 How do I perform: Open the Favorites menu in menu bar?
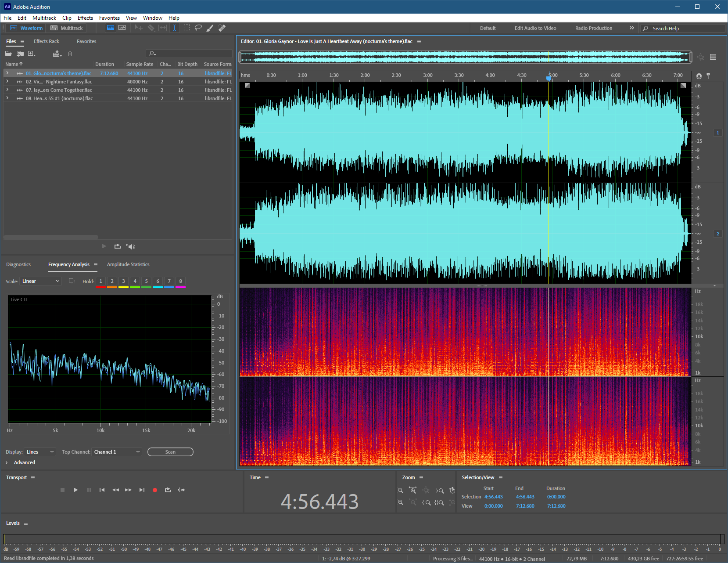109,18
